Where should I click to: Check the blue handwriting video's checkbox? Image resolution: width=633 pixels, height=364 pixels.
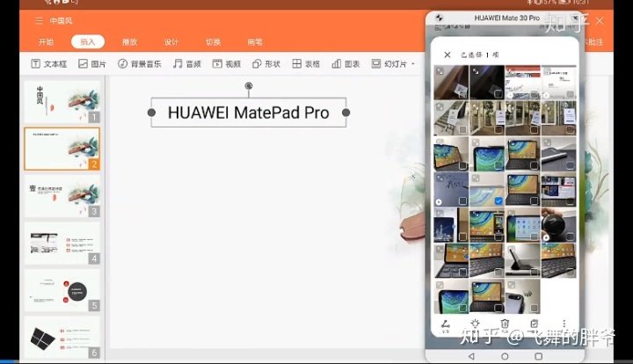pyautogui.click(x=462, y=200)
